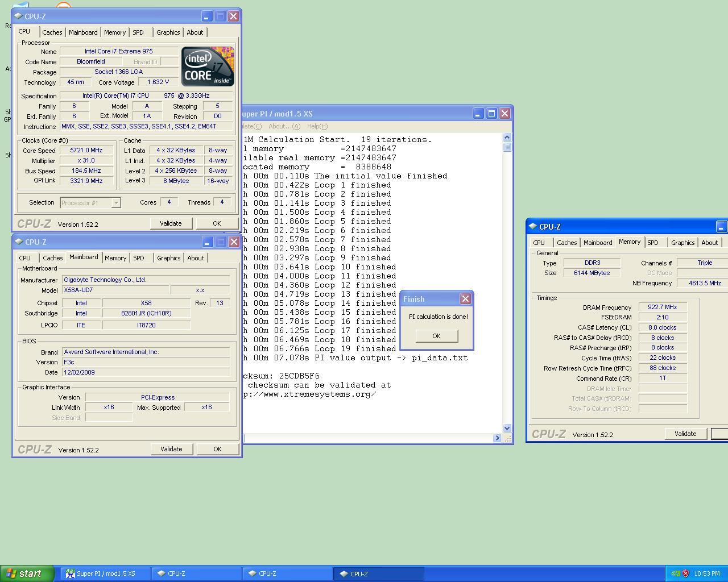Click the Name field Intel Core i7 Extreme 975
The image size is (728, 582).
119,52
